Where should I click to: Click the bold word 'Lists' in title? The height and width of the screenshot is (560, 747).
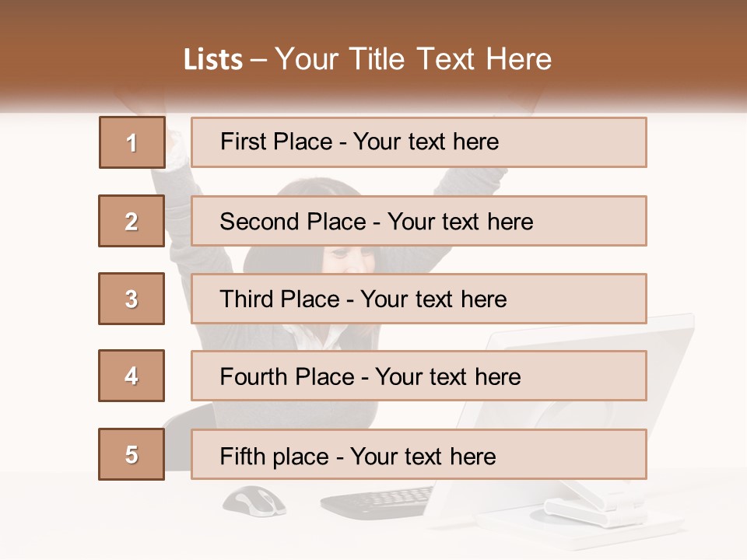pos(212,59)
